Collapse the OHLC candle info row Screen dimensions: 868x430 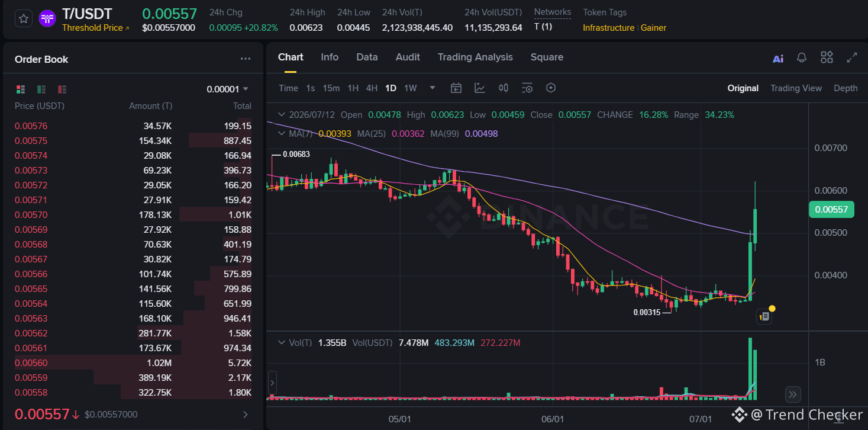(x=281, y=115)
